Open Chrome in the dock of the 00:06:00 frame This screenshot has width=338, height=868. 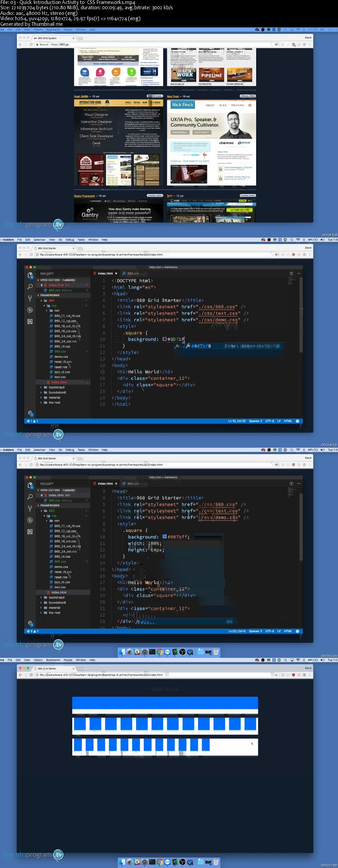click(x=160, y=652)
